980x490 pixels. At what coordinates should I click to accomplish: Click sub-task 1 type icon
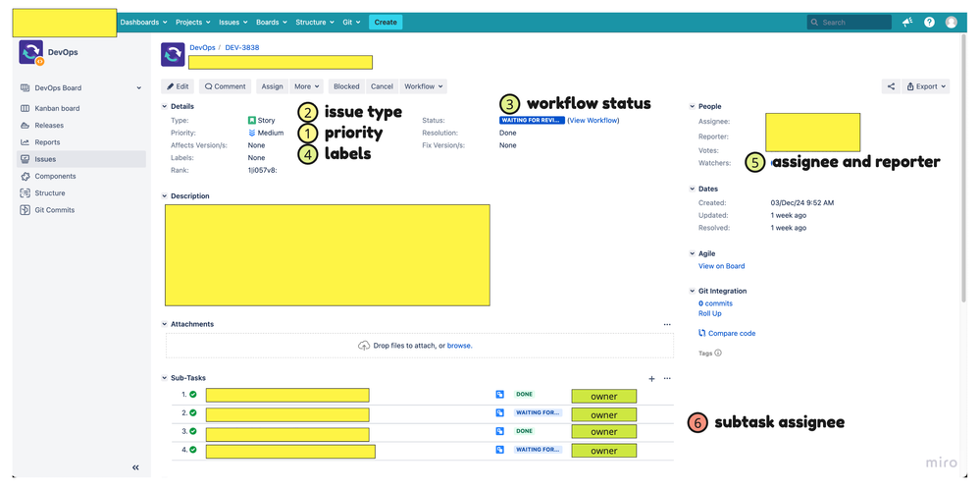click(x=500, y=394)
